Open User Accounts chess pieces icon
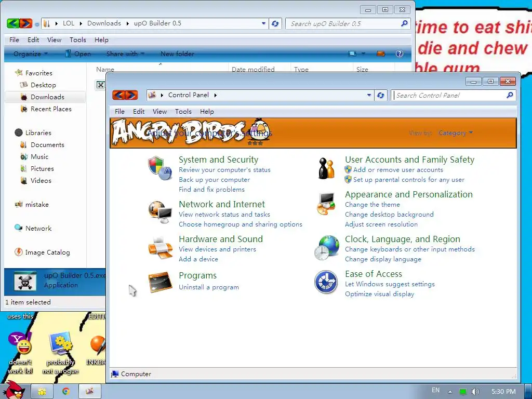532x399 pixels. tap(326, 168)
